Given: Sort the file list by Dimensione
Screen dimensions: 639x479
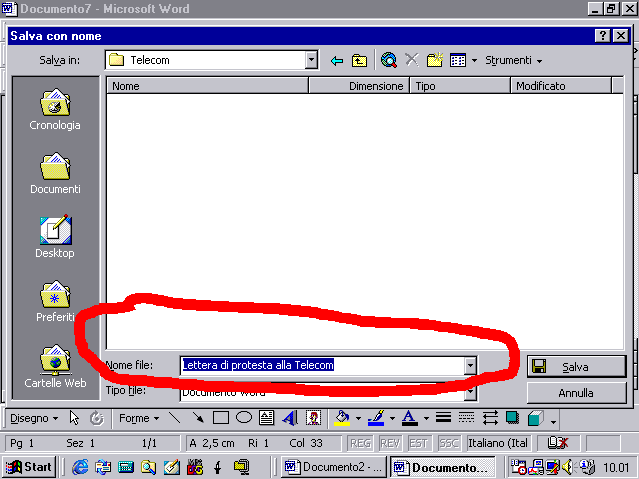Looking at the screenshot, I should [x=359, y=86].
